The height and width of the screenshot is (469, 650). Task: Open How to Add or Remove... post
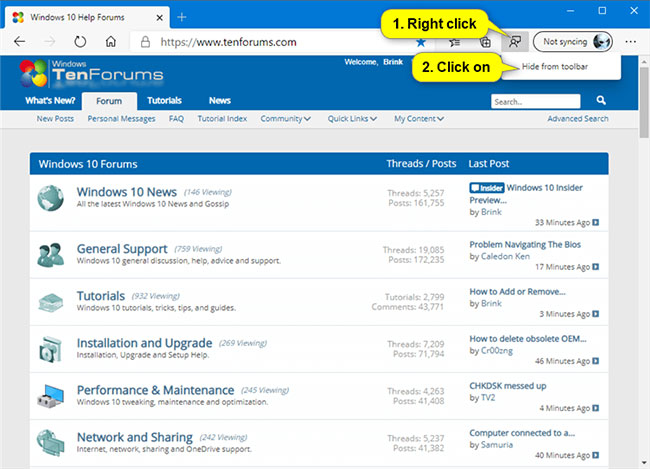517,292
